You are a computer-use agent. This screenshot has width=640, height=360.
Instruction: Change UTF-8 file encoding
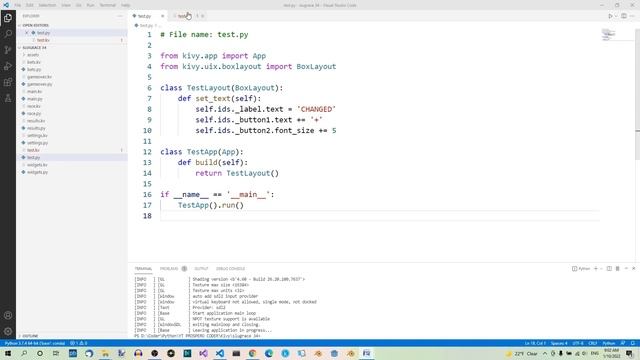(x=578, y=343)
